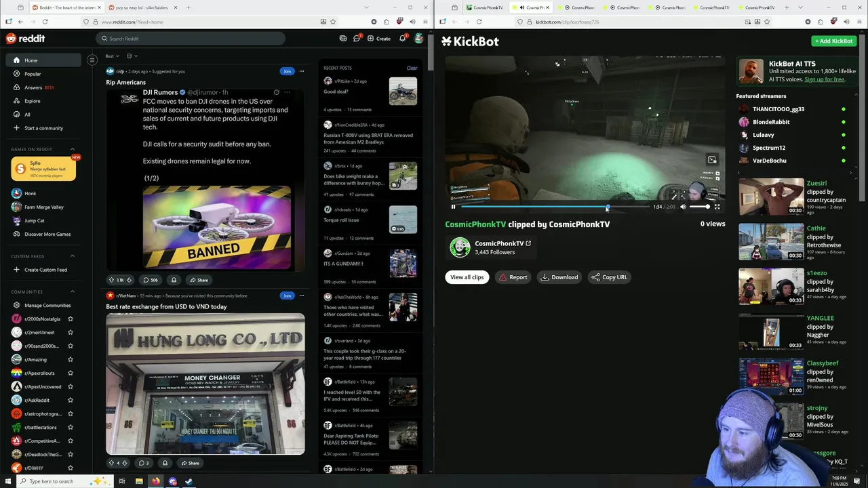
Task: Click the taskbar search box
Action: (x=64, y=481)
